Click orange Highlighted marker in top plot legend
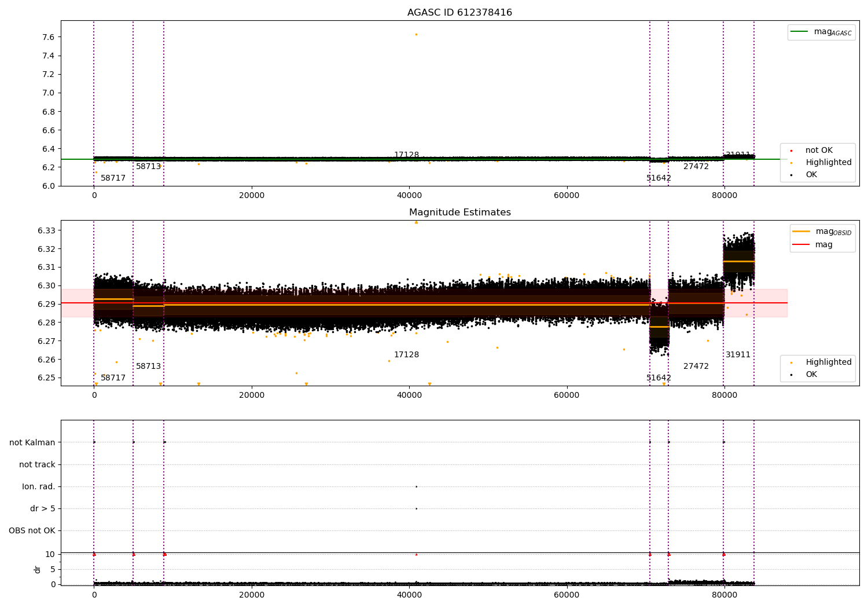 coord(791,163)
